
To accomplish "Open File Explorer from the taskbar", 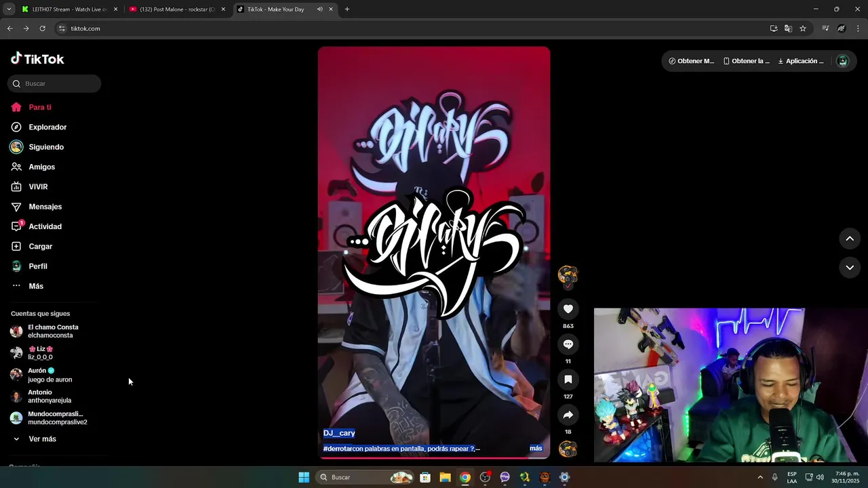I will pos(445,477).
